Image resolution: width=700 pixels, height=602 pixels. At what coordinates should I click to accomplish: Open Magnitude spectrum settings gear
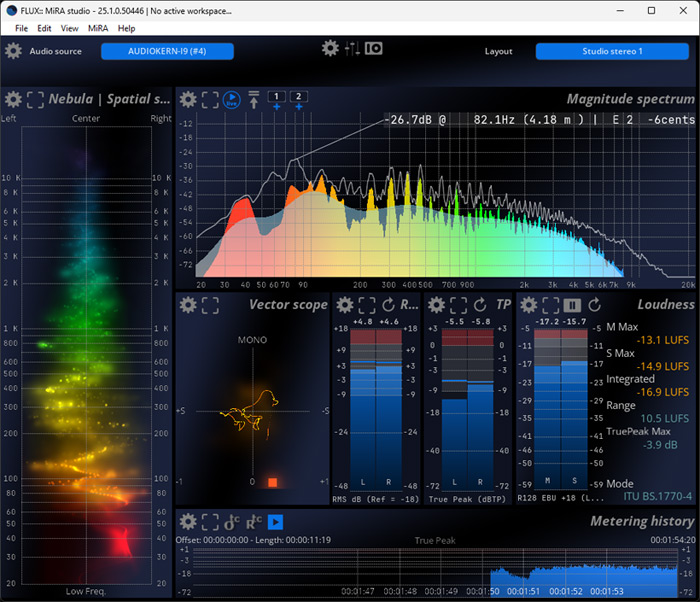[188, 99]
